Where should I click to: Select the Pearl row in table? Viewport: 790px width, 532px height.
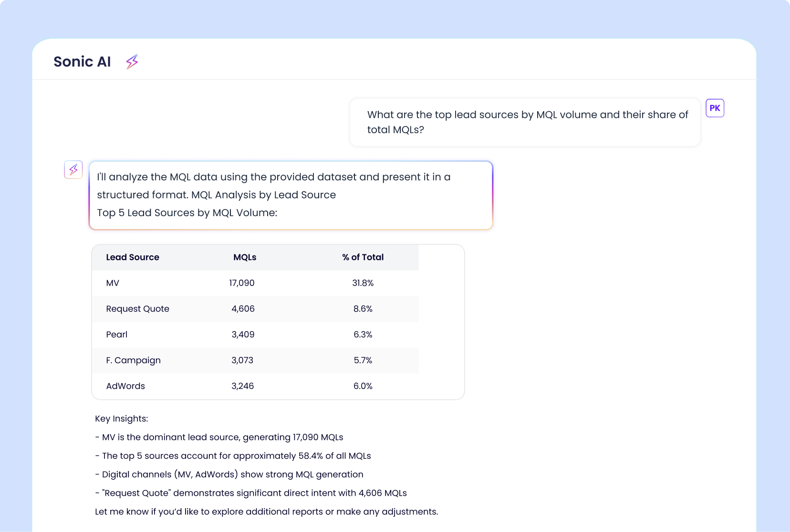tap(255, 334)
